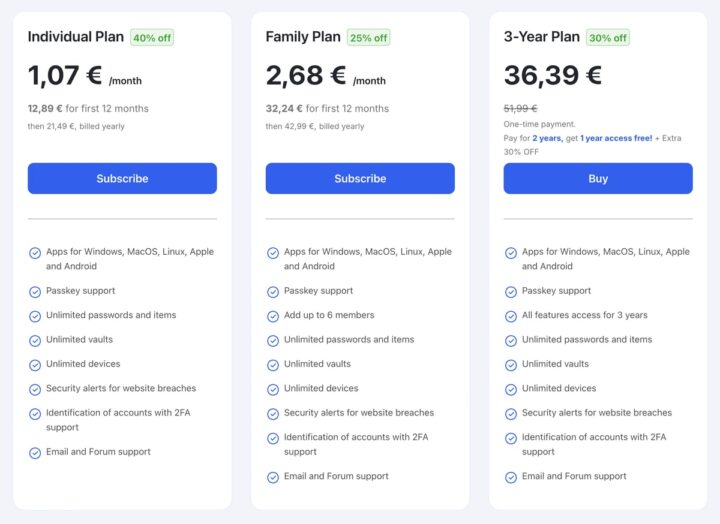This screenshot has width=720, height=524.
Task: Click the Individual Plan Subscribe button
Action: point(122,178)
